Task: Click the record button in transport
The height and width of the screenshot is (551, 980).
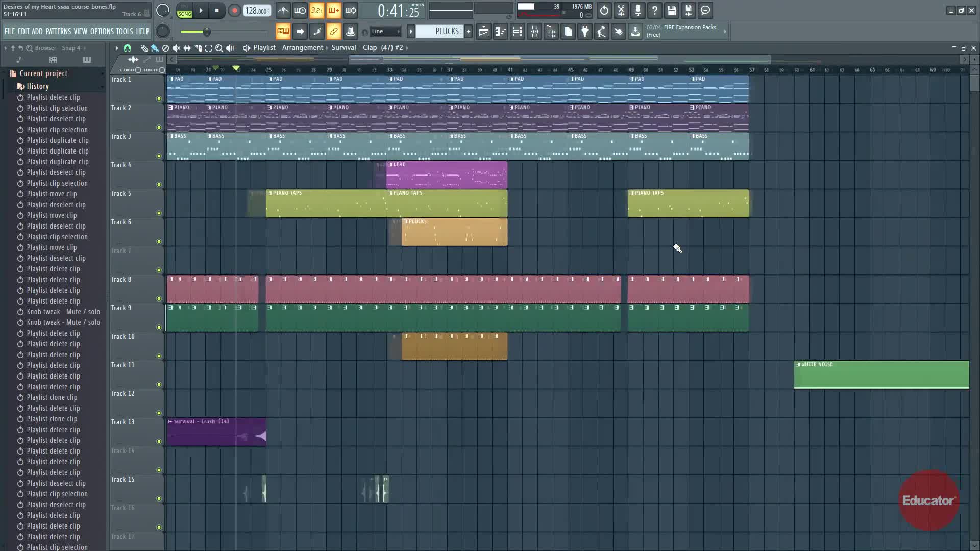Action: [x=234, y=11]
